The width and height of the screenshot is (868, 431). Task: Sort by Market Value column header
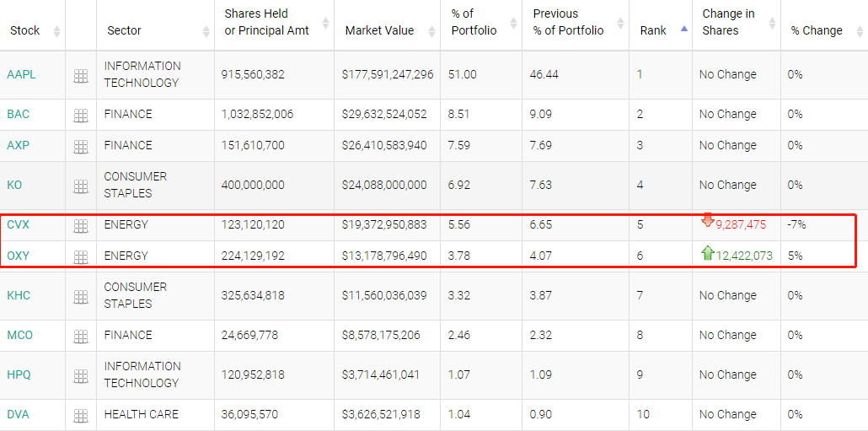pos(379,30)
